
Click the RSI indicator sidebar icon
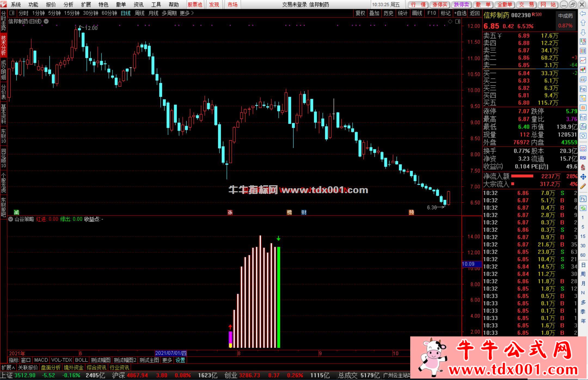click(583, 158)
